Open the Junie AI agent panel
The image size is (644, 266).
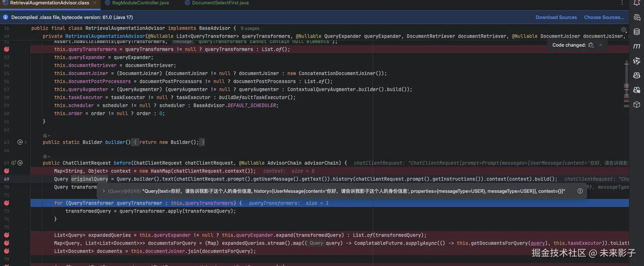tap(637, 61)
